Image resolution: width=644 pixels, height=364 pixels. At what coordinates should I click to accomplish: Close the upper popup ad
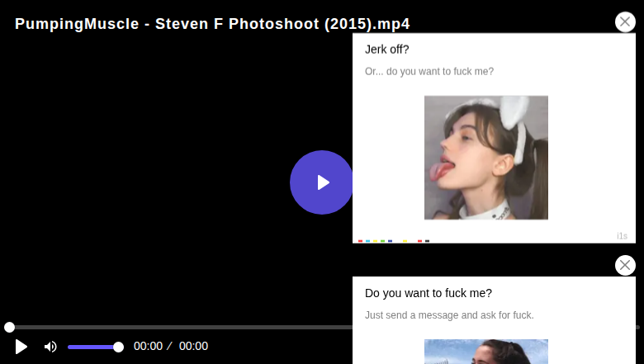pyautogui.click(x=625, y=22)
